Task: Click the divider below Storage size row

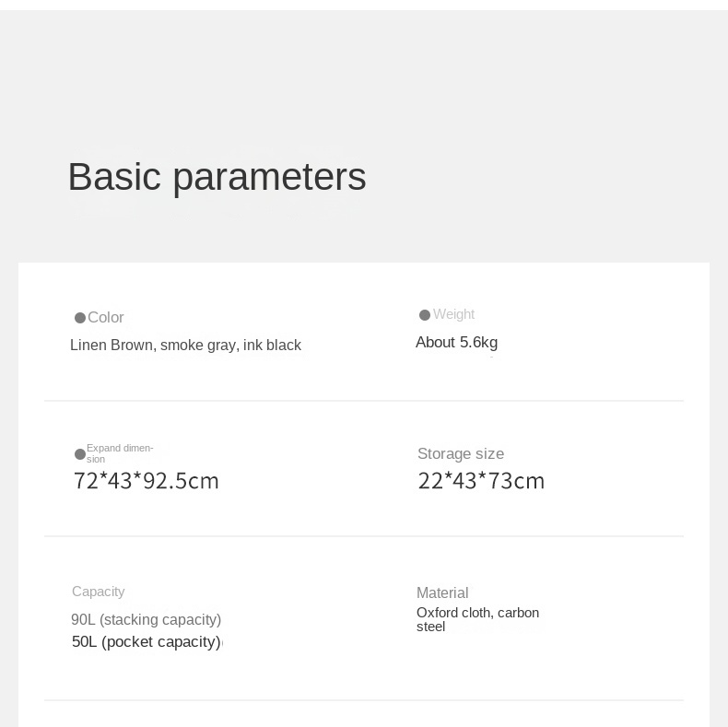Action: click(x=364, y=536)
